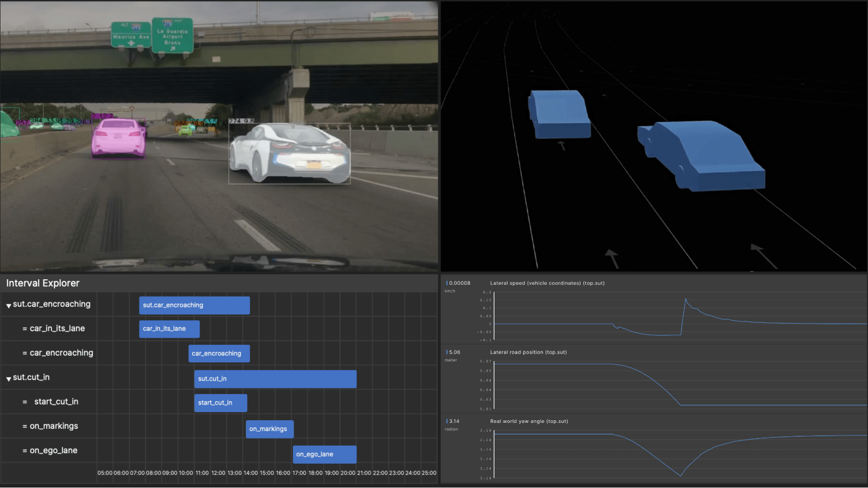The width and height of the screenshot is (868, 488).
Task: Click the equals icon beside car_in_its_lane
Action: pyautogui.click(x=24, y=329)
